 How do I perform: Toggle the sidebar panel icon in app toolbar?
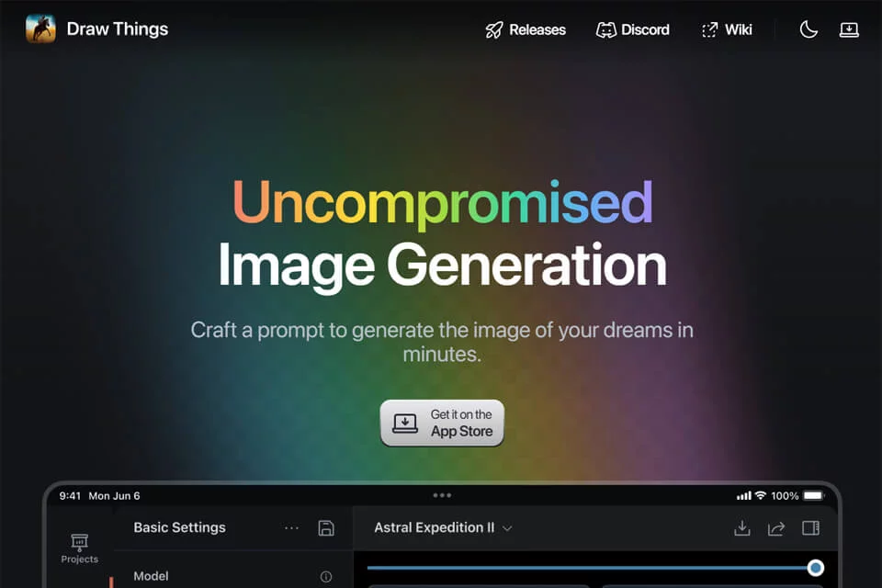click(810, 527)
